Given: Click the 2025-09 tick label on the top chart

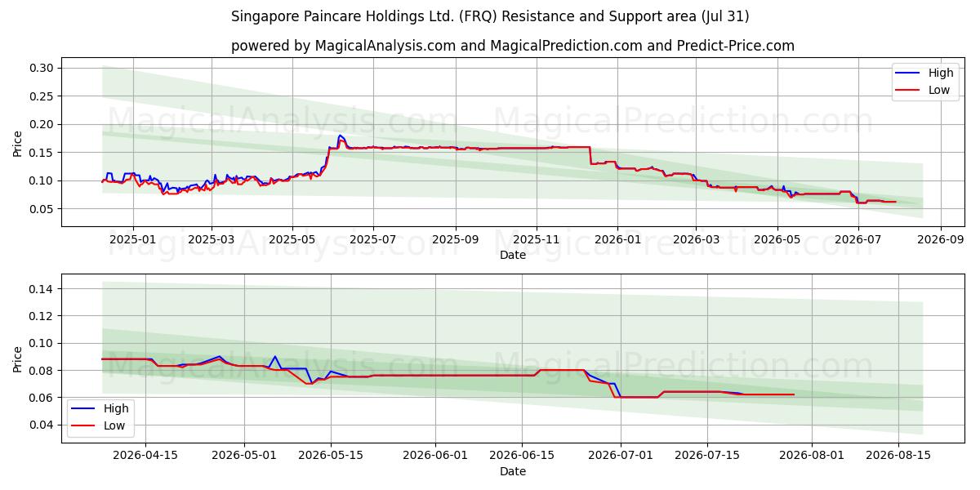Looking at the screenshot, I should tap(455, 240).
